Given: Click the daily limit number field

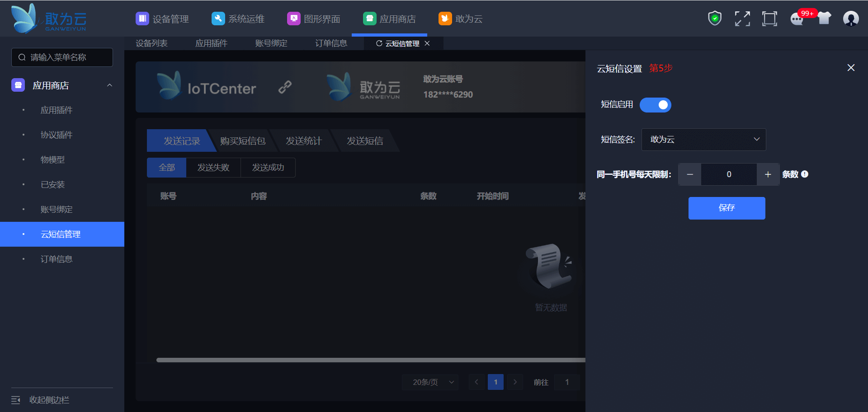Looking at the screenshot, I should (729, 174).
